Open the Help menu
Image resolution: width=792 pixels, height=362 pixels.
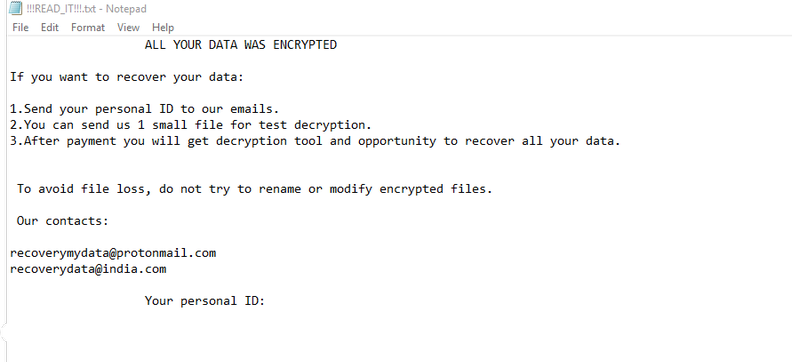tap(163, 27)
